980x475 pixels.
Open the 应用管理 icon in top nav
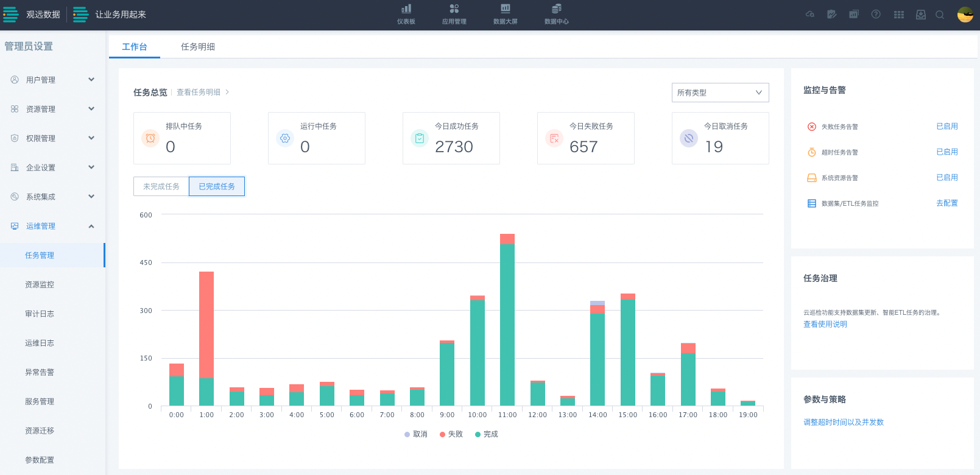click(x=454, y=9)
